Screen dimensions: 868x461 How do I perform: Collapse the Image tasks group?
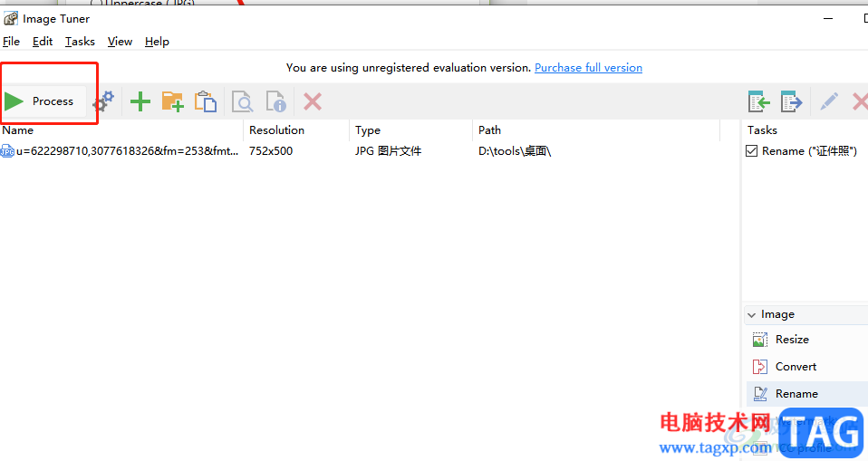[x=751, y=315]
